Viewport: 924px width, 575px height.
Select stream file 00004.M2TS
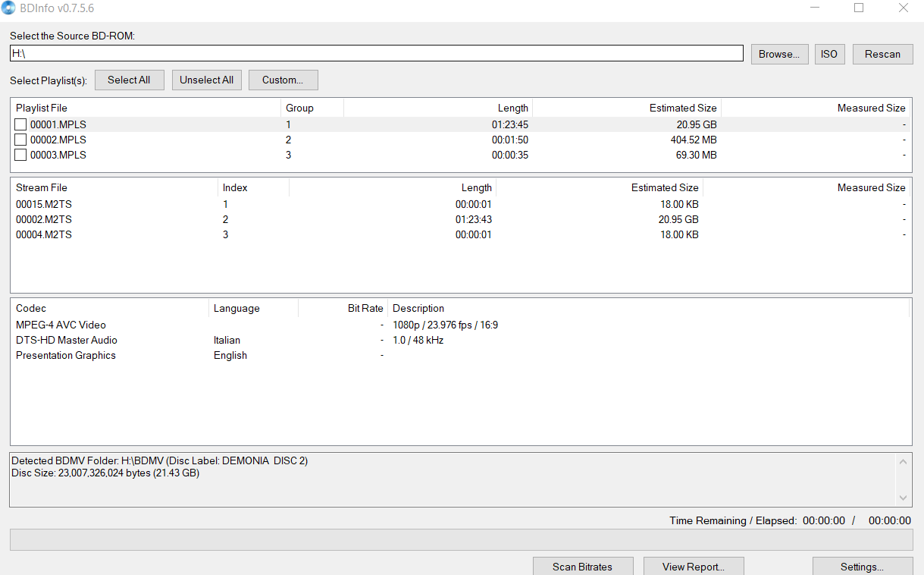44,234
